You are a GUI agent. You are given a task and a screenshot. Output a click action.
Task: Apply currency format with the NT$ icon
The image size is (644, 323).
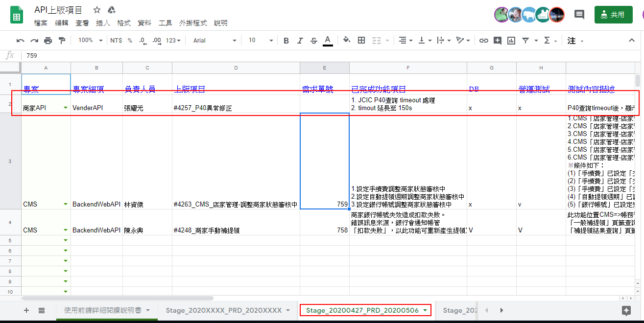[117, 41]
